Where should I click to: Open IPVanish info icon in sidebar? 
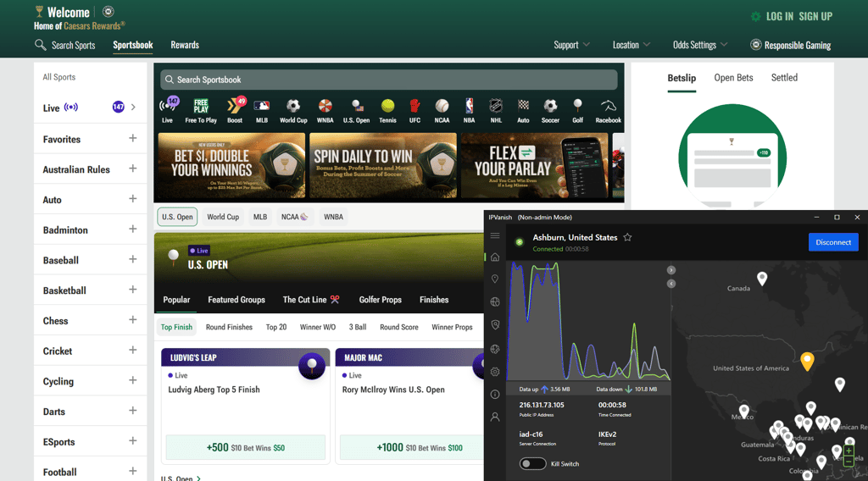click(x=495, y=394)
